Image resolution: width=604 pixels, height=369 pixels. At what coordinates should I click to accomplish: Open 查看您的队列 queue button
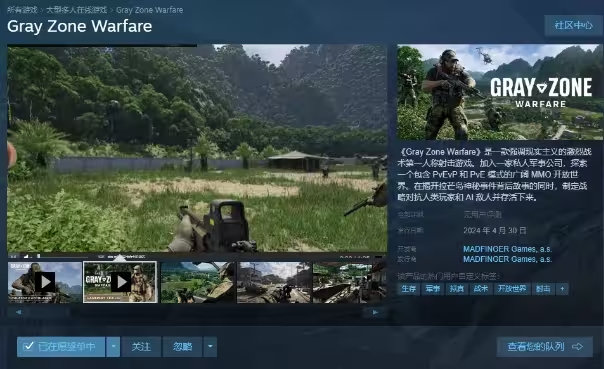pyautogui.click(x=545, y=347)
